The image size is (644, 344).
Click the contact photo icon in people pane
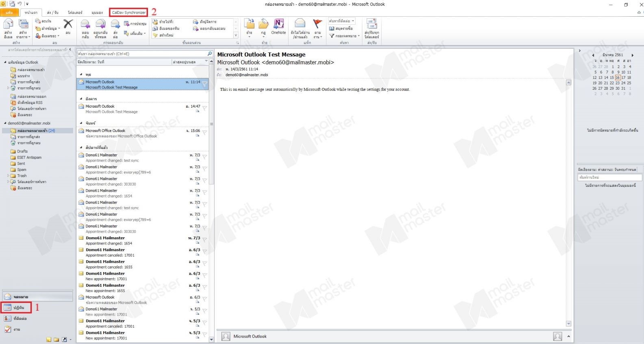[x=226, y=336]
